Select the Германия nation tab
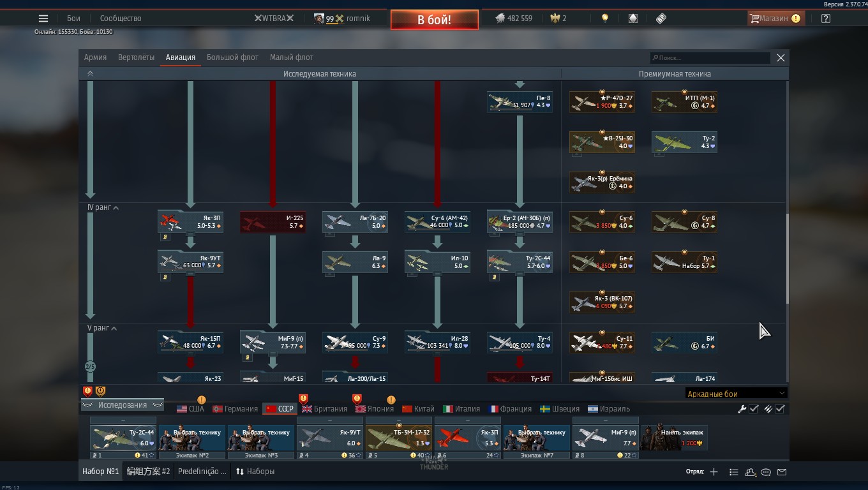The height and width of the screenshot is (490, 868). (235, 409)
